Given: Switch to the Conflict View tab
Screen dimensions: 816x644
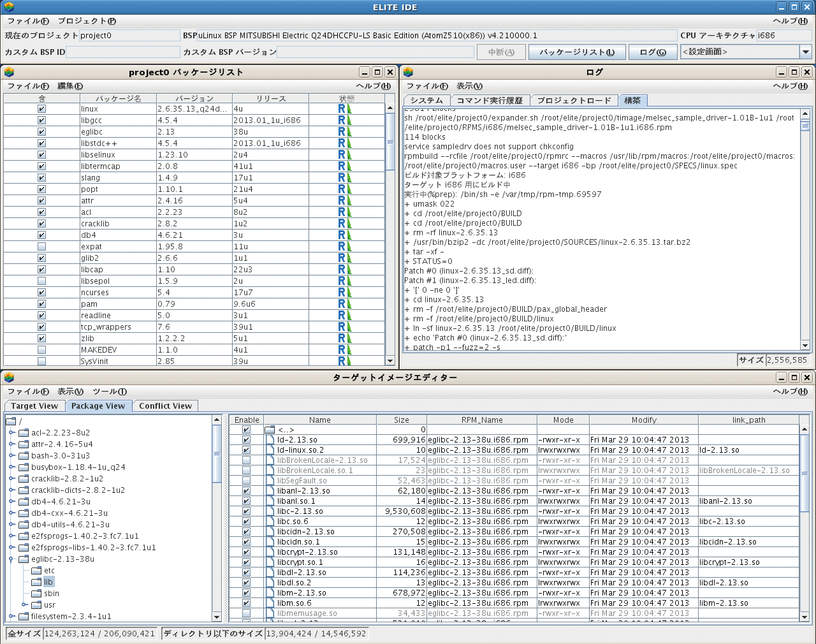Looking at the screenshot, I should (165, 406).
